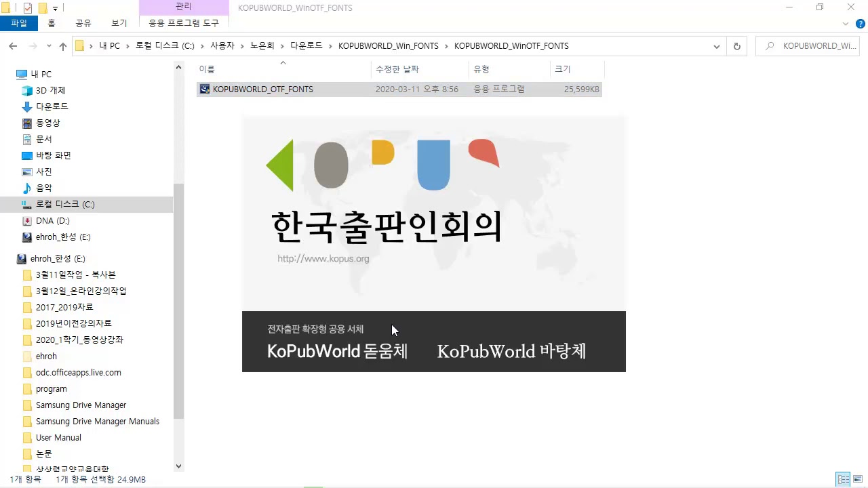Click navigation pane scrollbar up arrow

pyautogui.click(x=179, y=67)
